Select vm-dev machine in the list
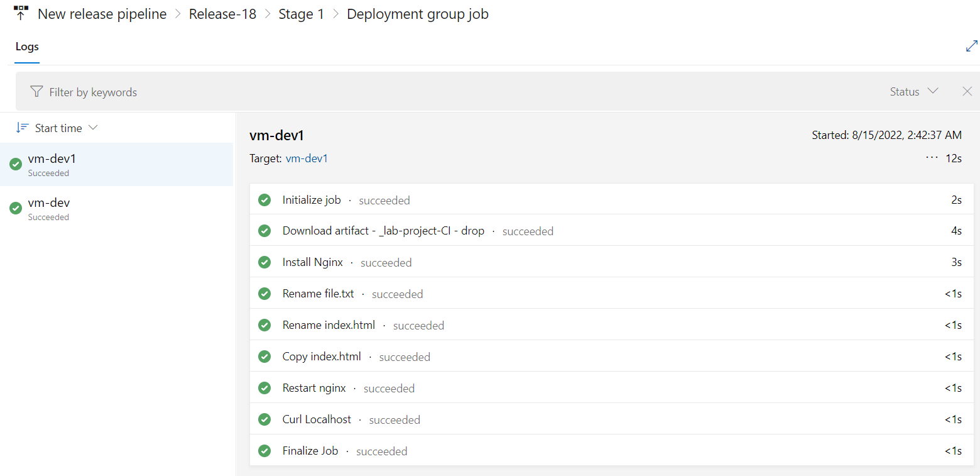Screen dimensions: 980x476 tap(117, 208)
